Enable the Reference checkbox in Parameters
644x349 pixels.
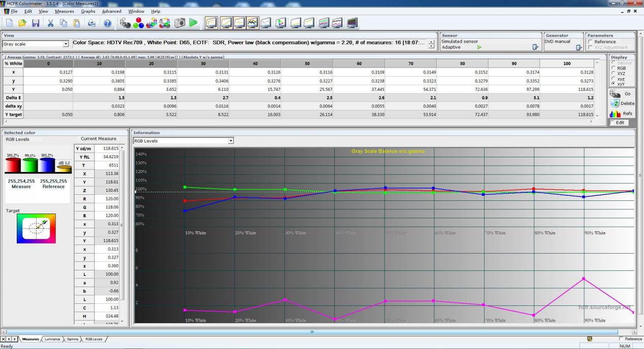tap(590, 42)
